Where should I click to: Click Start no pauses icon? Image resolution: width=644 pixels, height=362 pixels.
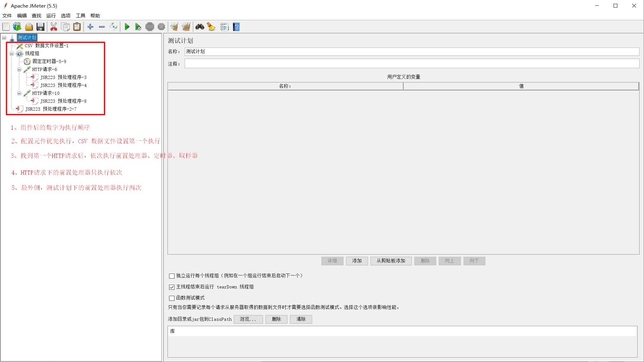(x=138, y=27)
